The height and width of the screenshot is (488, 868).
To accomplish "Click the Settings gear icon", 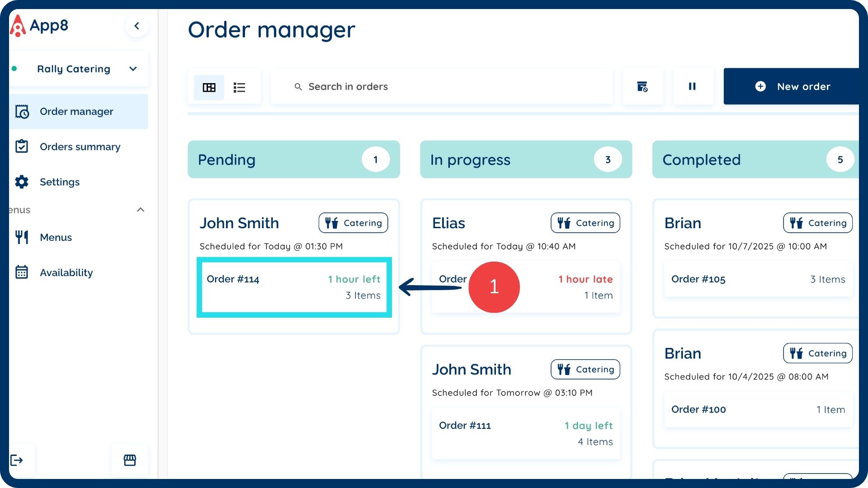I will pos(22,182).
